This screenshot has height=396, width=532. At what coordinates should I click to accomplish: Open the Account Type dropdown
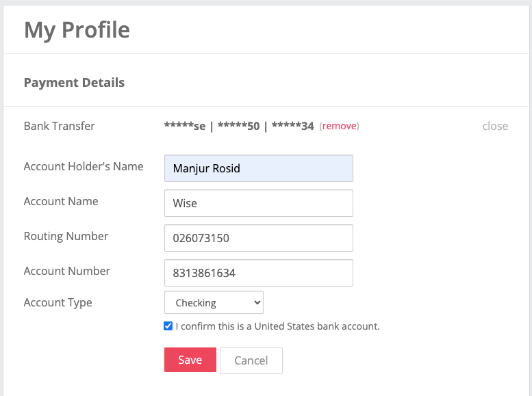(214, 302)
